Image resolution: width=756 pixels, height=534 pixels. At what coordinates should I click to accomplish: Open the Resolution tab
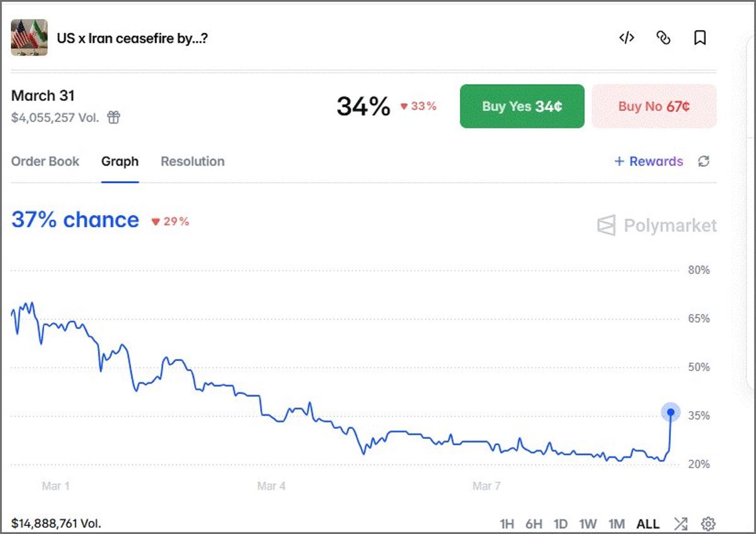tap(192, 161)
